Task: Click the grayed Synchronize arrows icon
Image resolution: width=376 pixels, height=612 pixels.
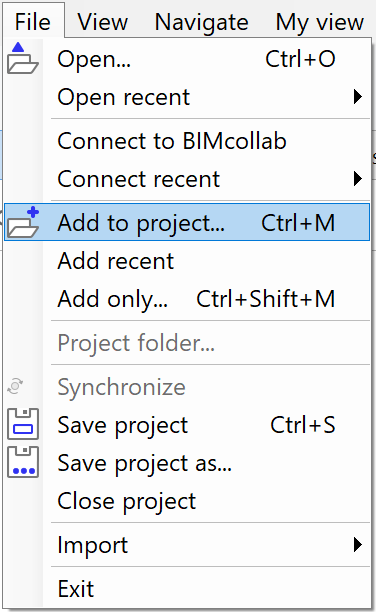Action: point(15,386)
